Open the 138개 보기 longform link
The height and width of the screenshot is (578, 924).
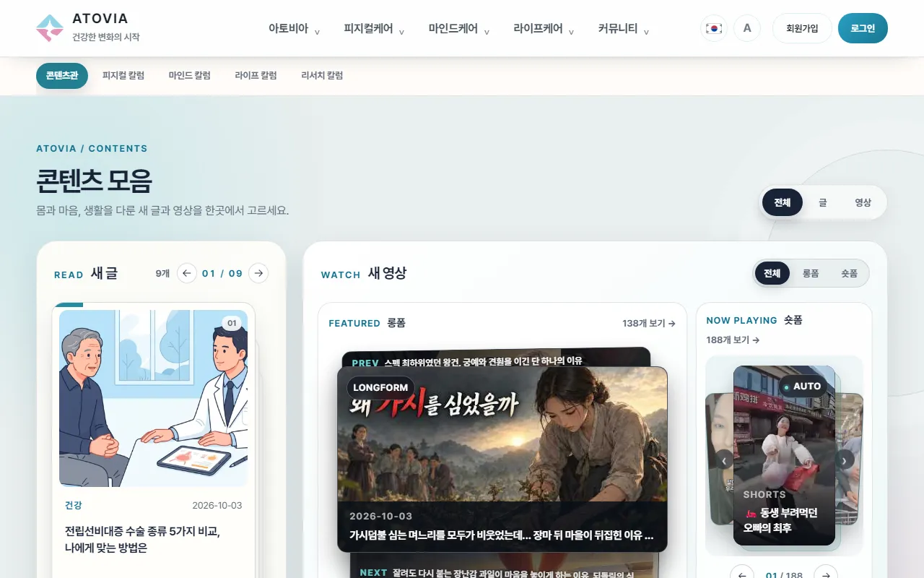coord(649,324)
